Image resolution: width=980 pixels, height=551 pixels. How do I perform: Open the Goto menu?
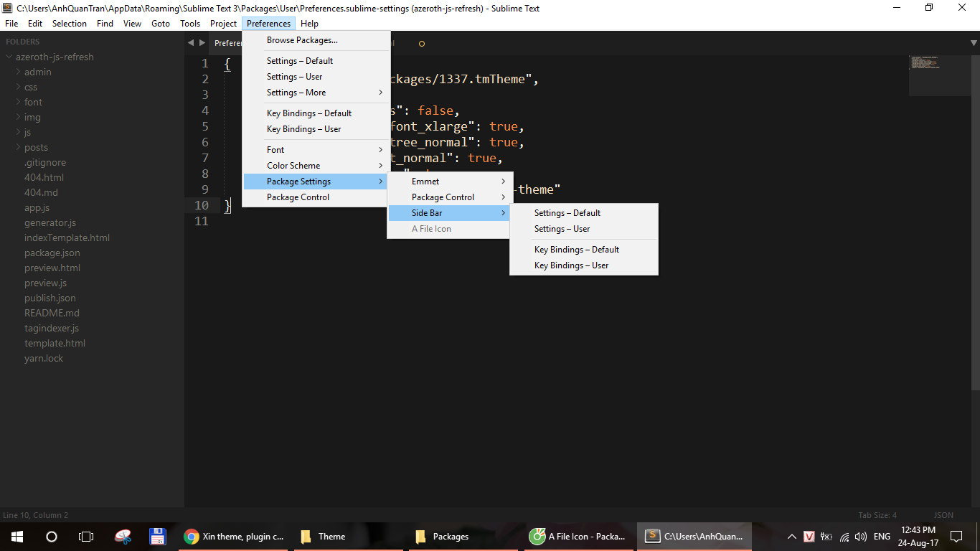click(161, 24)
